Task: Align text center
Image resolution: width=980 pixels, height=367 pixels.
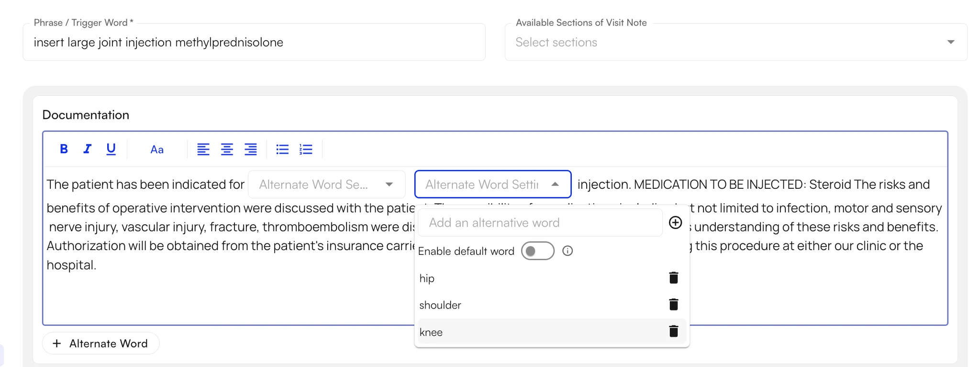Action: coord(227,149)
